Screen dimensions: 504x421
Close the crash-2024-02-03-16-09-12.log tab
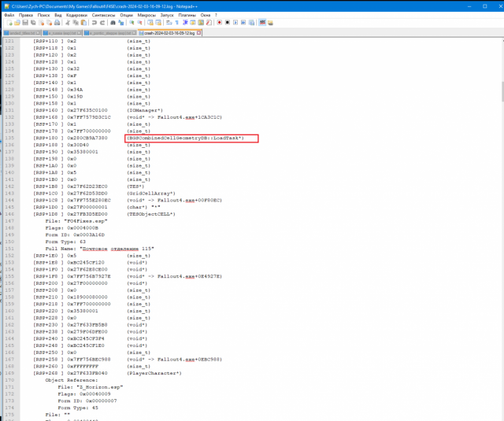(x=198, y=34)
